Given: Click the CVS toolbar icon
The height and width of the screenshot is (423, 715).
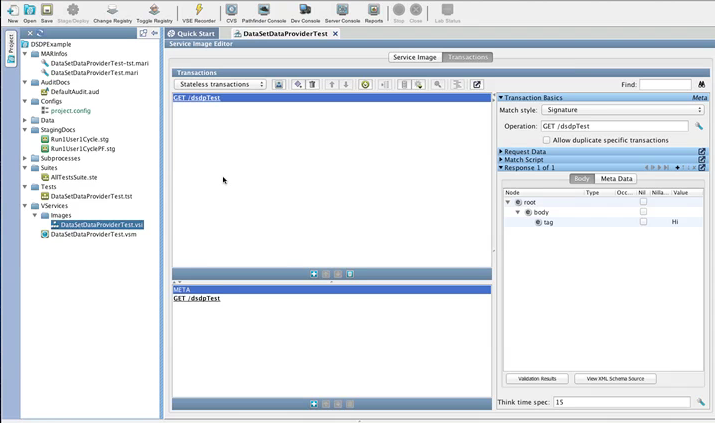Looking at the screenshot, I should coord(231,12).
